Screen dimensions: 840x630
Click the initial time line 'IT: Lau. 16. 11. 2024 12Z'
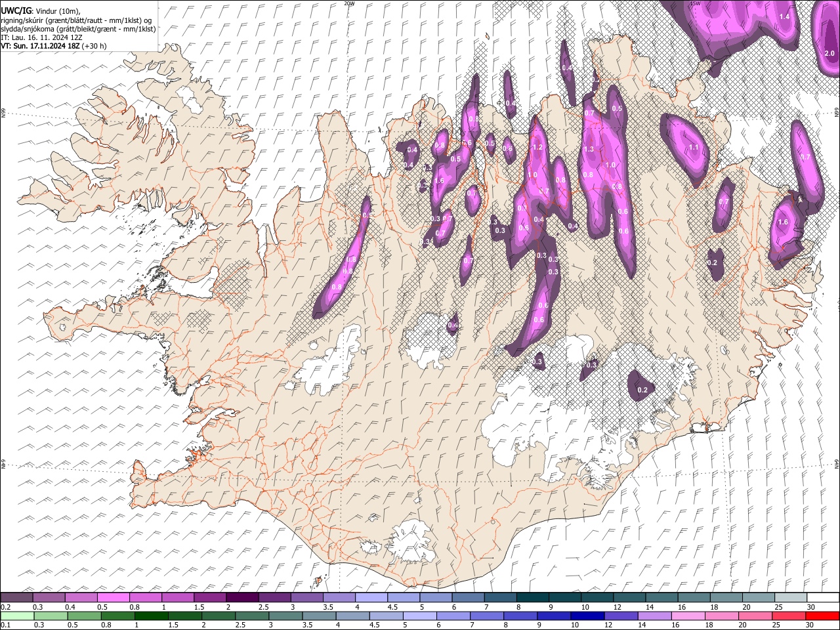pyautogui.click(x=40, y=37)
